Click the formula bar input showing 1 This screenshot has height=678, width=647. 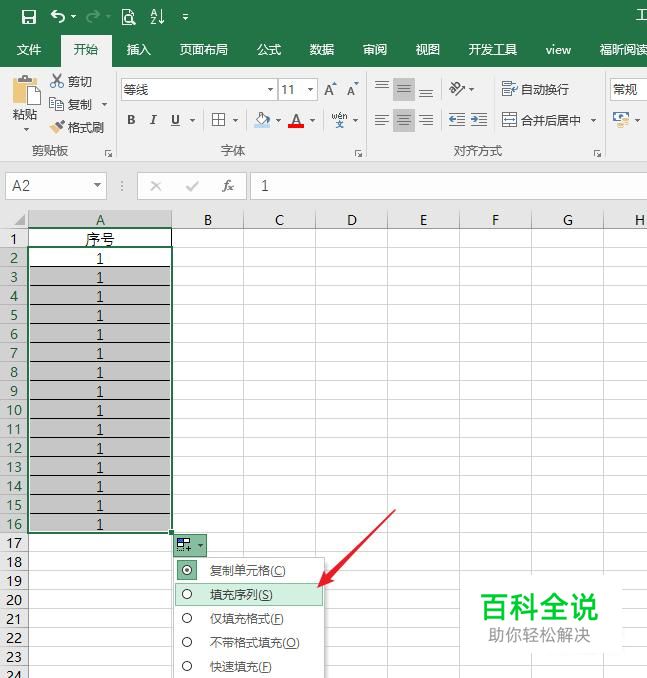tap(449, 186)
